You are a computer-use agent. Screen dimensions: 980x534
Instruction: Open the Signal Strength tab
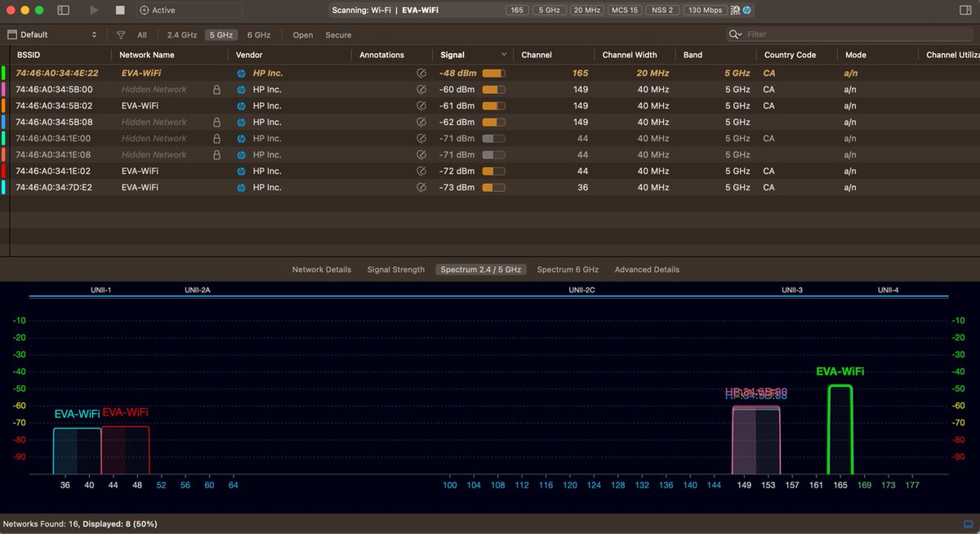396,269
